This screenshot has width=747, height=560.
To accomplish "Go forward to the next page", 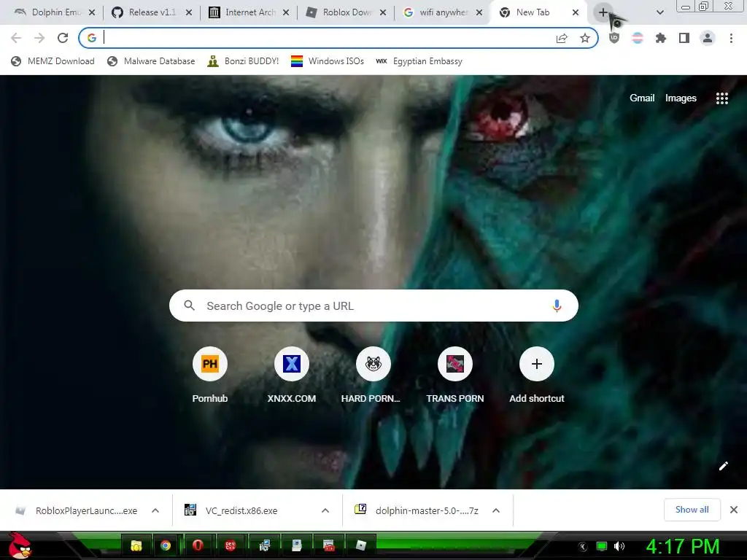I will click(39, 38).
